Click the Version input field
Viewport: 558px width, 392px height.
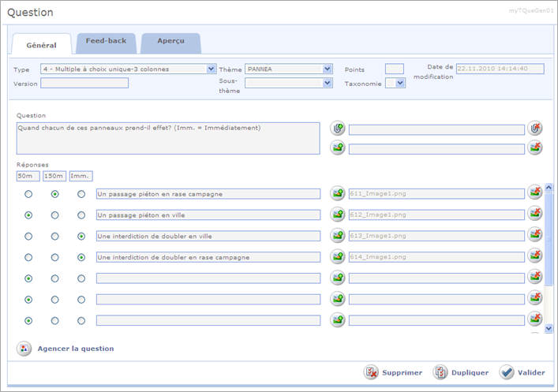point(84,84)
